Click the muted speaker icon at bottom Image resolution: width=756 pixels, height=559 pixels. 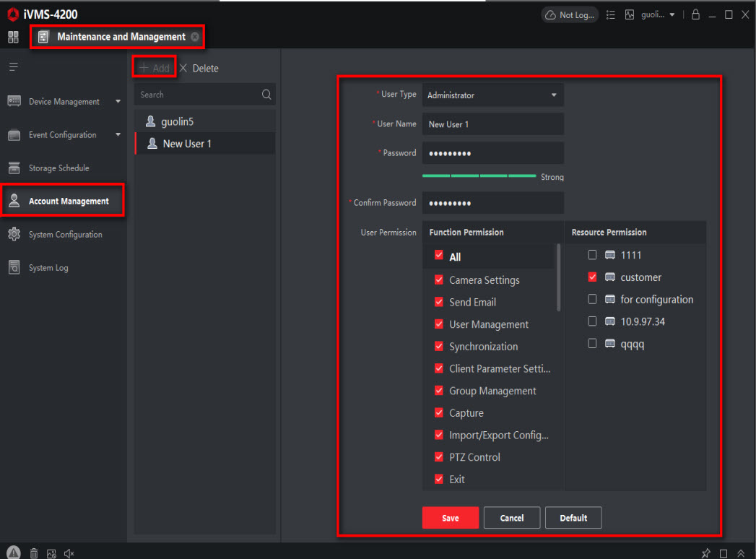pos(69,553)
